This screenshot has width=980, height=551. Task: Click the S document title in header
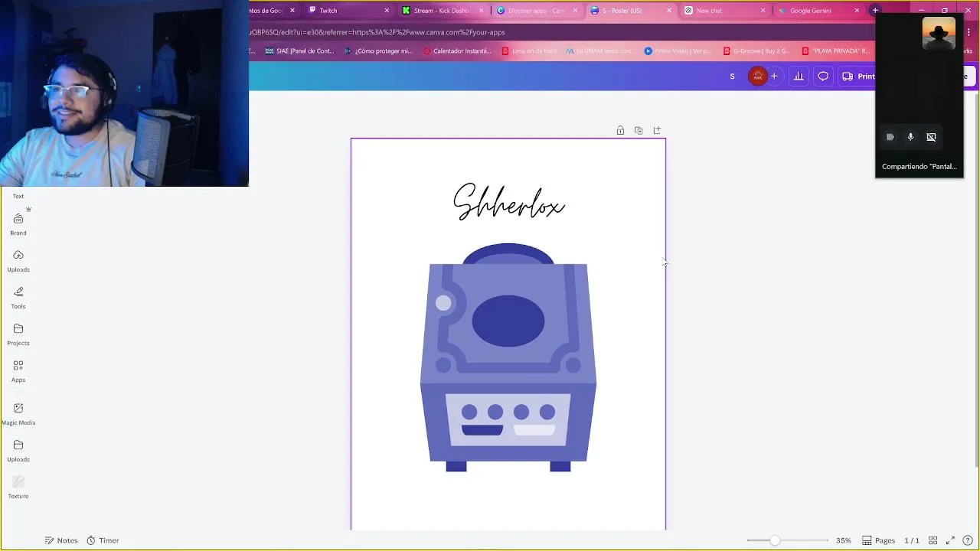732,76
